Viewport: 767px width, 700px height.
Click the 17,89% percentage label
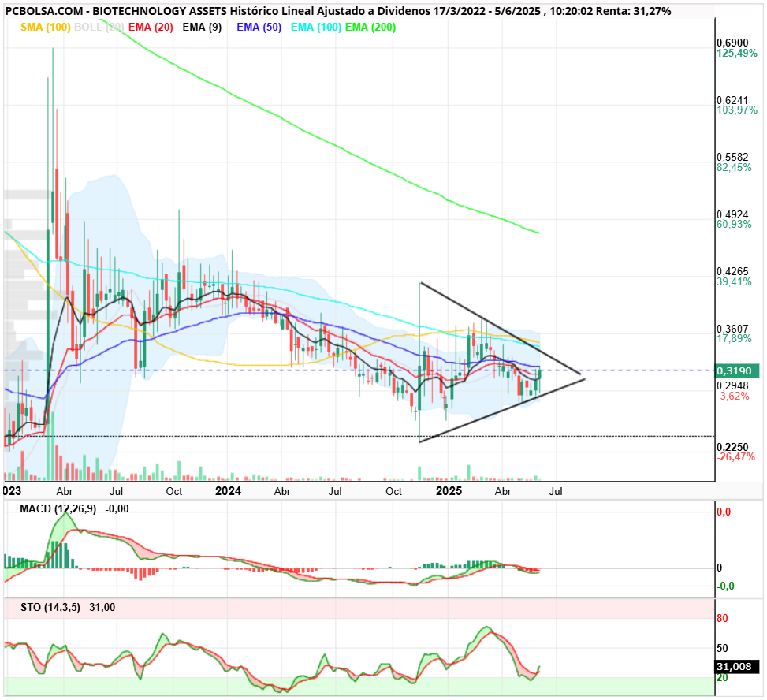[x=734, y=338]
